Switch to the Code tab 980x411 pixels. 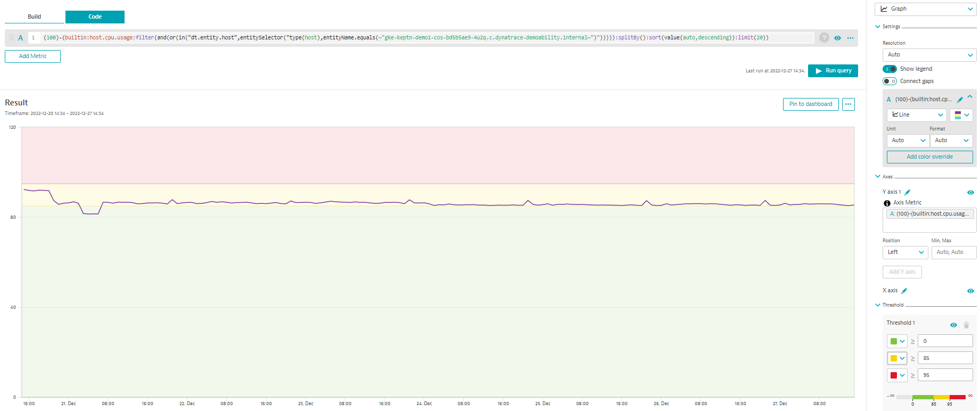click(95, 17)
